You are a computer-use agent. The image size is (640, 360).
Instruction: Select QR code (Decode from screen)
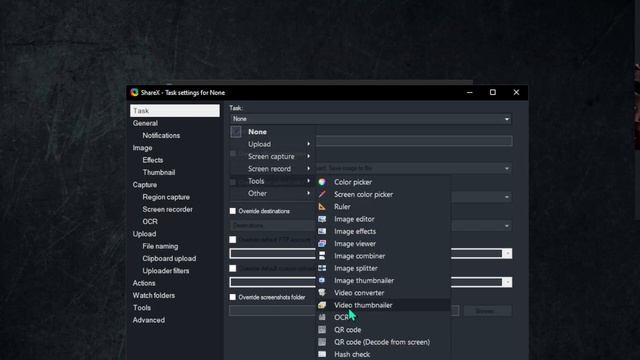tap(382, 342)
